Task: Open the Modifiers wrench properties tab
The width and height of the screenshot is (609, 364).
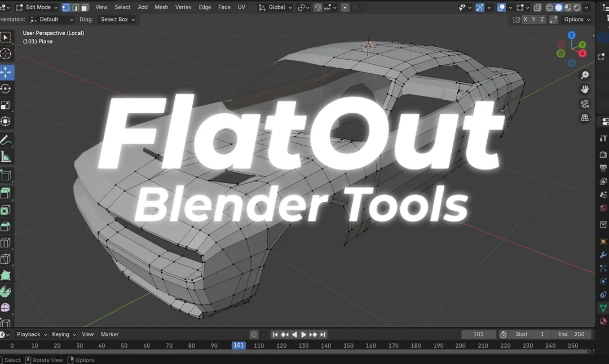Action: pos(603,255)
